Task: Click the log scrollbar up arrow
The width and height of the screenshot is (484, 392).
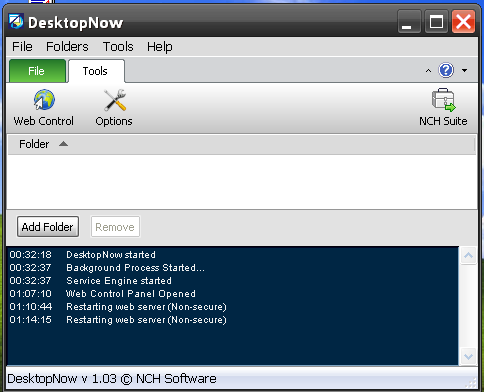Action: (x=468, y=256)
